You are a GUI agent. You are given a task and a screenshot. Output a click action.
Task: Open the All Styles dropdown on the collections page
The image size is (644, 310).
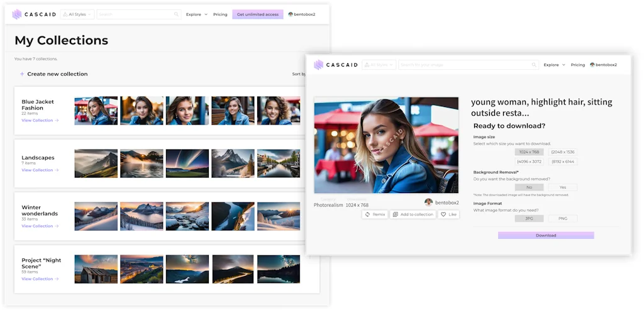coord(77,14)
